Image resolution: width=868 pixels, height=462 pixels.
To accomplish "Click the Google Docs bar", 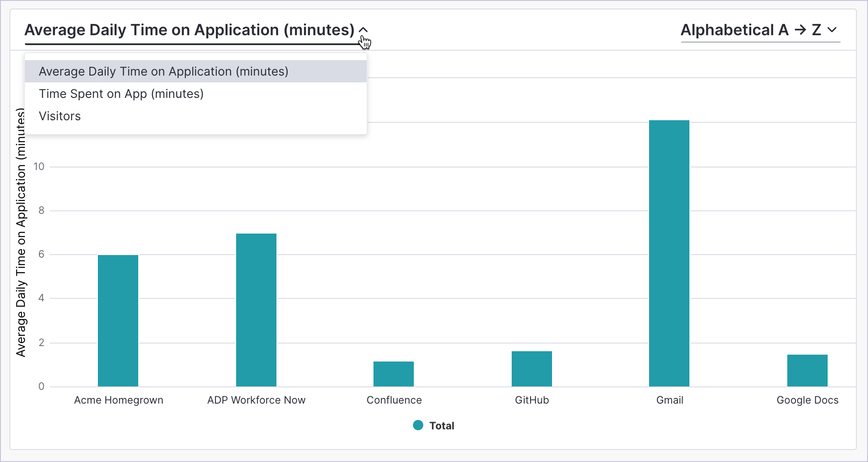I will click(x=807, y=371).
